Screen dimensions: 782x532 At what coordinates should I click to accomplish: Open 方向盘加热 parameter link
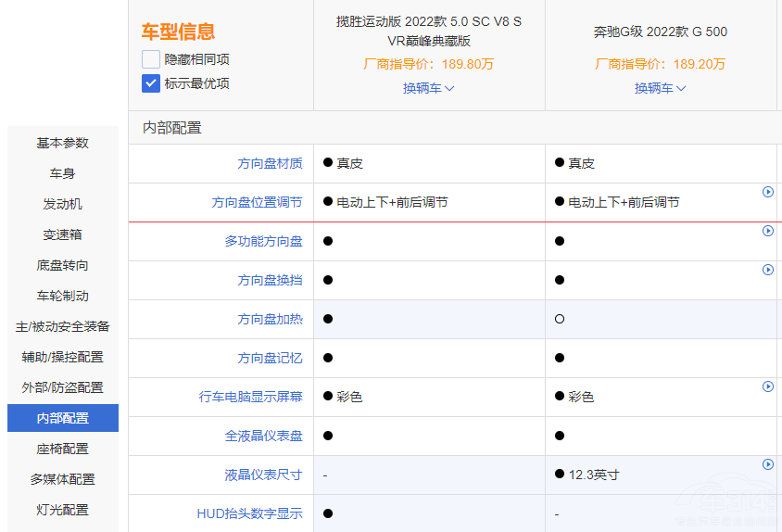[x=270, y=319]
